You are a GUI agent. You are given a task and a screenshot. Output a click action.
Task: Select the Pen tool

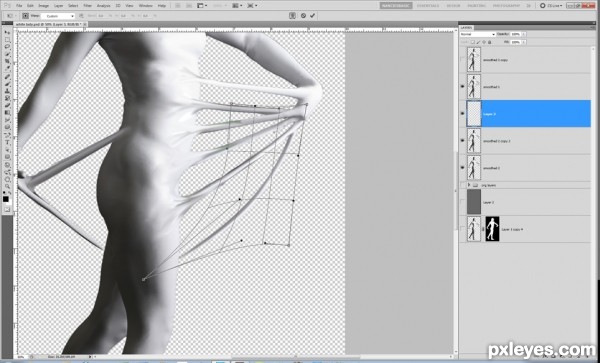point(7,136)
